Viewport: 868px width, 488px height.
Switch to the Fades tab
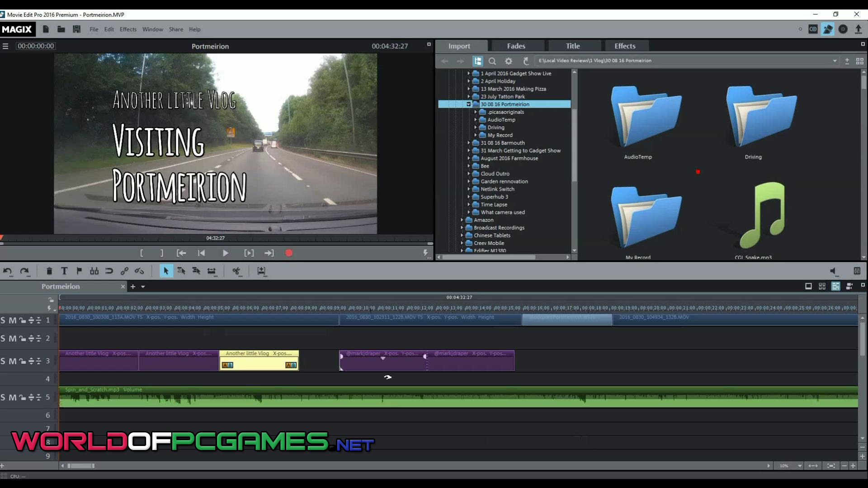pos(516,46)
